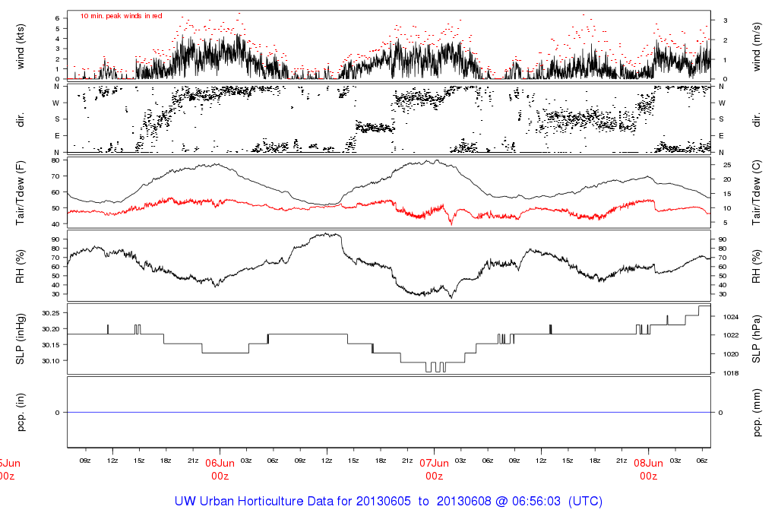Click the 'SLP (inHg)' axis label
This screenshot has height=532, width=778.
point(21,339)
